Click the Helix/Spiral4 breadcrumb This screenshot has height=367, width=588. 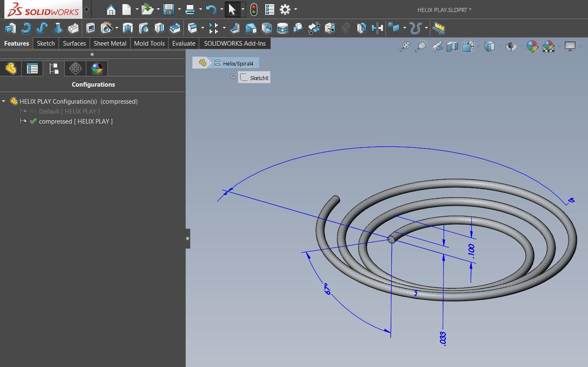[237, 63]
